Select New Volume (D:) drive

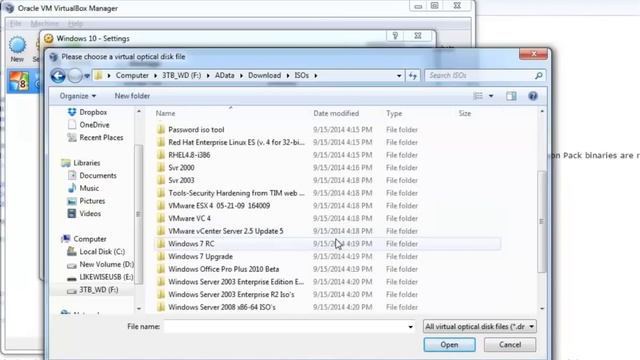[x=100, y=264]
